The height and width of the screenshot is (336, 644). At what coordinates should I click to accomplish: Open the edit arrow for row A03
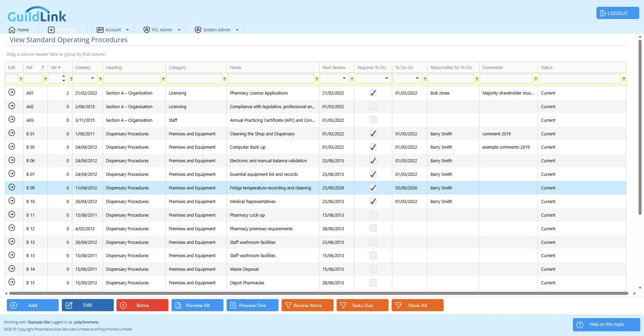click(12, 119)
